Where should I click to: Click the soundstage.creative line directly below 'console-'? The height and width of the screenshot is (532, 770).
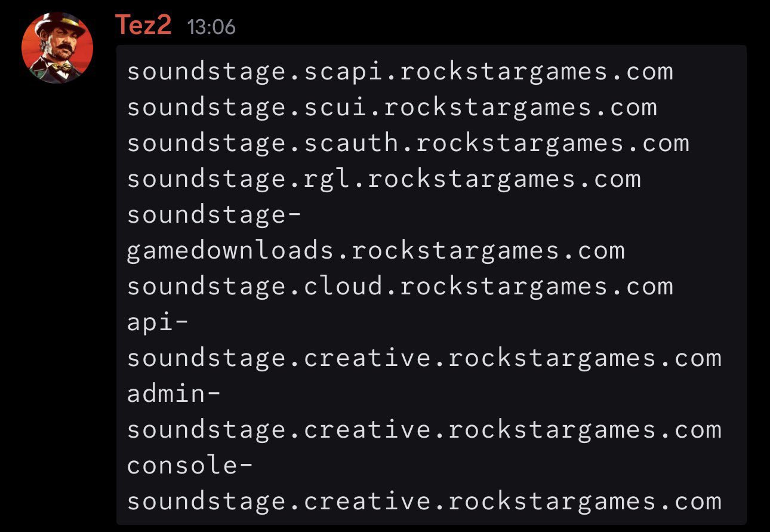coord(424,502)
